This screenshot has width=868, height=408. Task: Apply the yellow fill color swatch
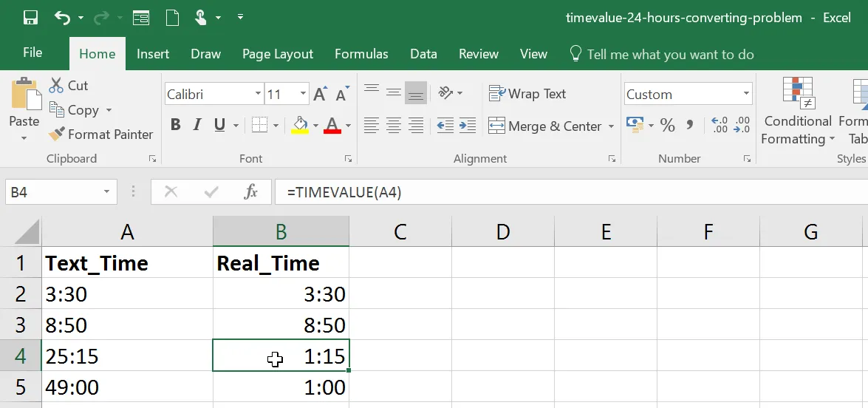[x=300, y=125]
